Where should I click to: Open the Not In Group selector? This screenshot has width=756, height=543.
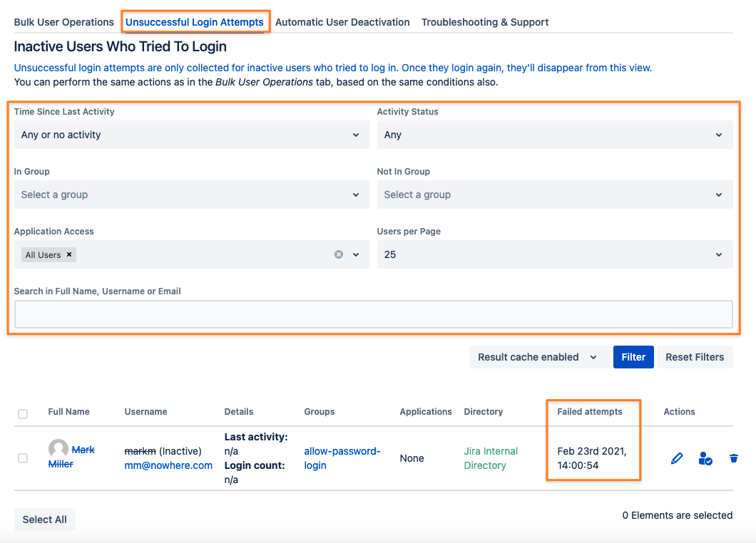click(x=555, y=195)
